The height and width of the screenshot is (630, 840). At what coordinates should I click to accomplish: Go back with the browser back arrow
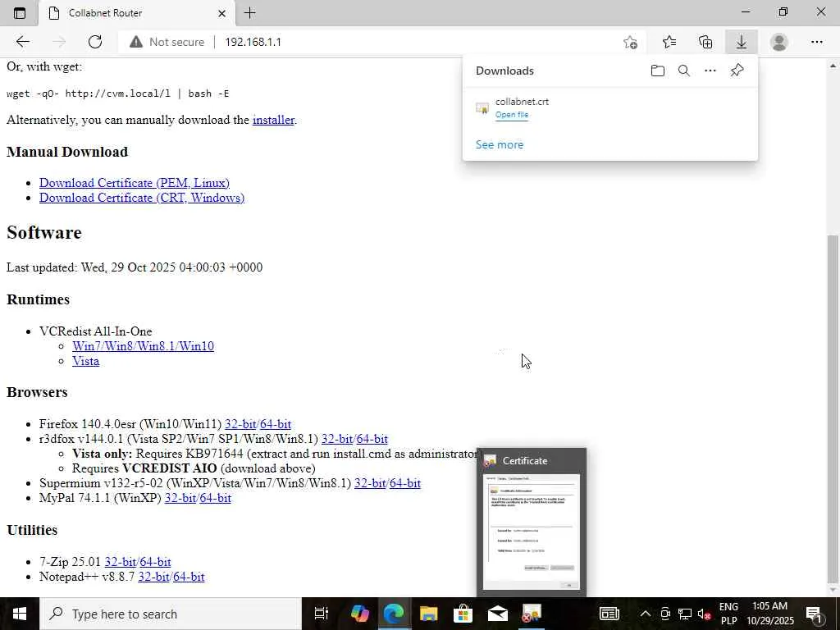pyautogui.click(x=22, y=42)
